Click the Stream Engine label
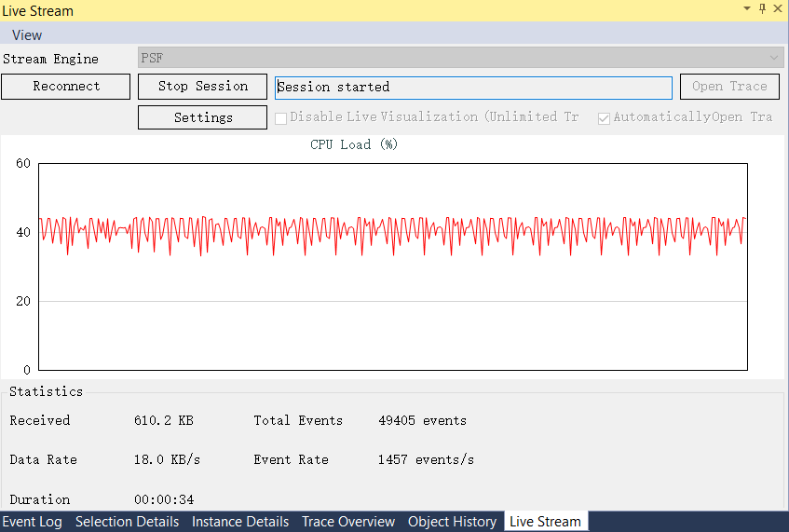Viewport: 789px width, 532px height. click(x=51, y=60)
